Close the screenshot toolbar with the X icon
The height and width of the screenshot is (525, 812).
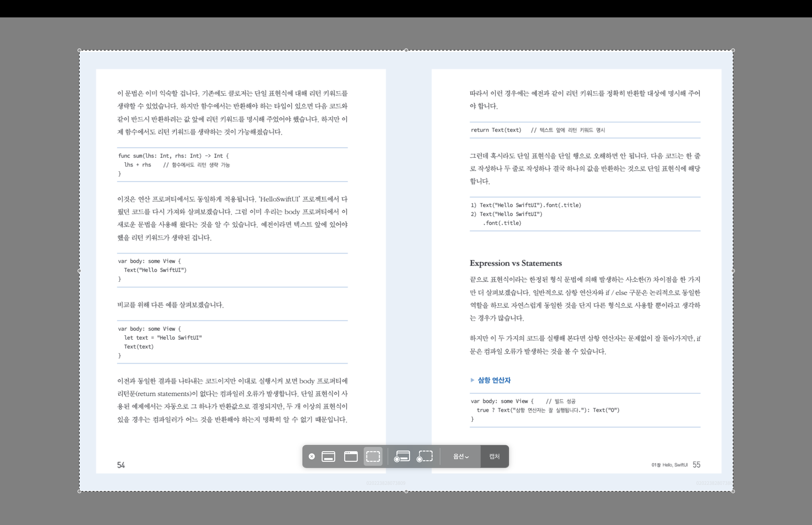tap(312, 456)
